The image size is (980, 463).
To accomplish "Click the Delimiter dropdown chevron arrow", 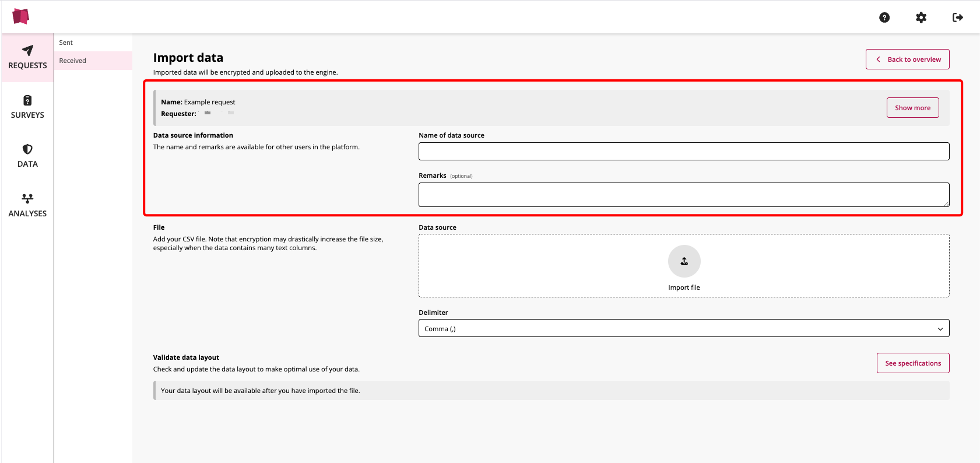I will (x=940, y=329).
